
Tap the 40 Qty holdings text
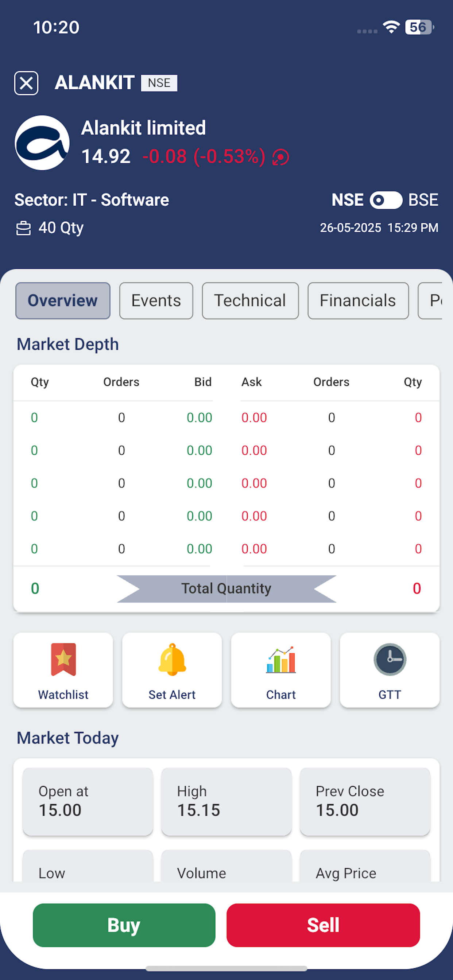click(61, 228)
